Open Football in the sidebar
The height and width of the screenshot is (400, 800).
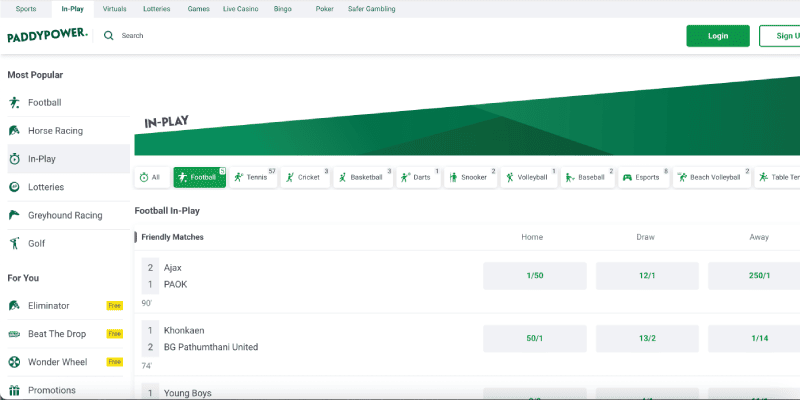point(68,103)
